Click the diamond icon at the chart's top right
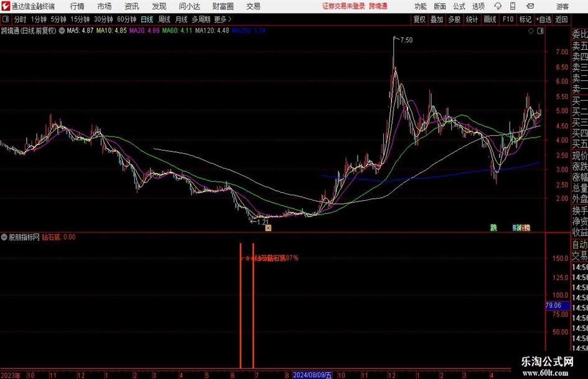Screen dimensions: 588x379 (531, 31)
